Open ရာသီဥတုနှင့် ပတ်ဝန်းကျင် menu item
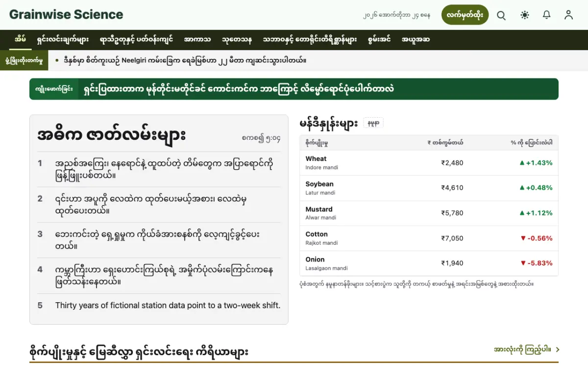This screenshot has width=588, height=368. 136,40
